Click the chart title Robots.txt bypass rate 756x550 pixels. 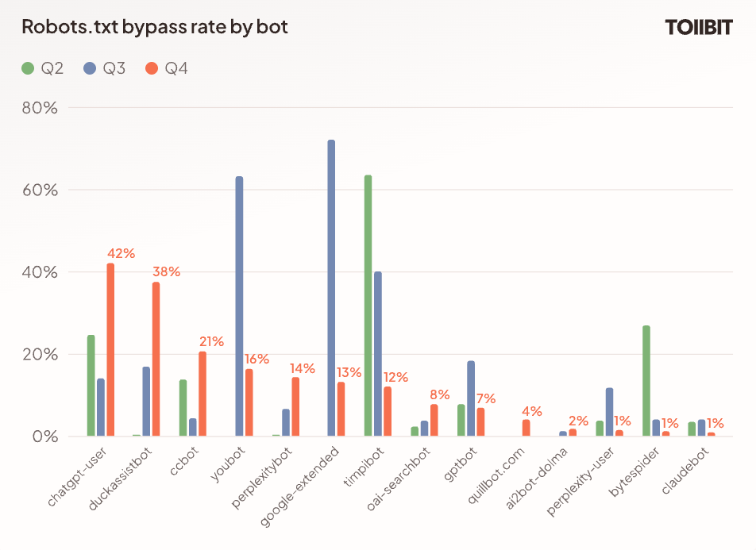[x=155, y=27]
